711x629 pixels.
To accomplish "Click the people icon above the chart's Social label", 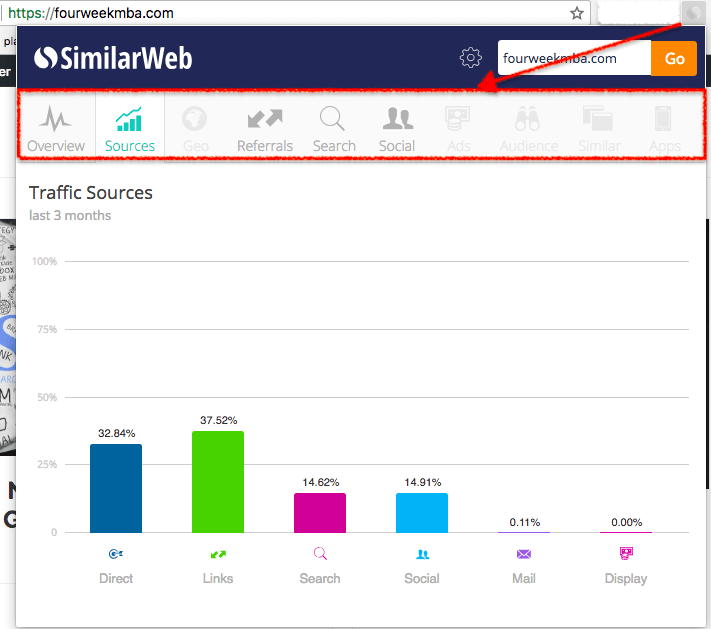I will pyautogui.click(x=423, y=554).
